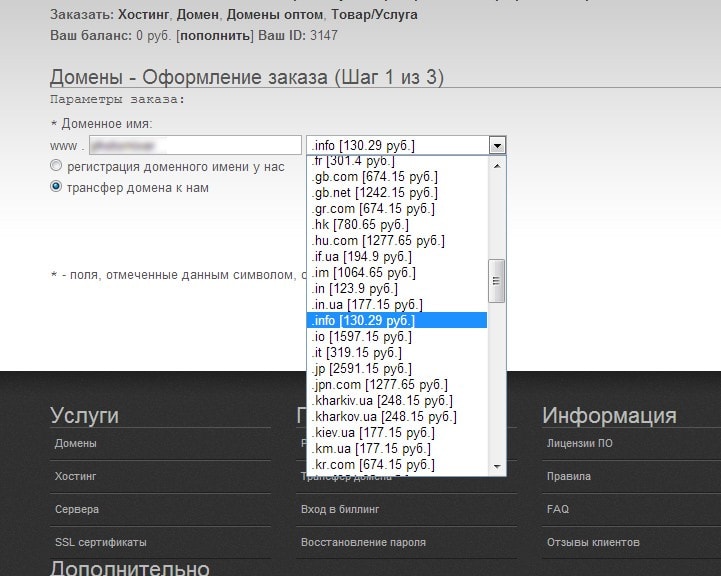Open 'Отзывы клиентов' in the Информация section

tap(593, 542)
